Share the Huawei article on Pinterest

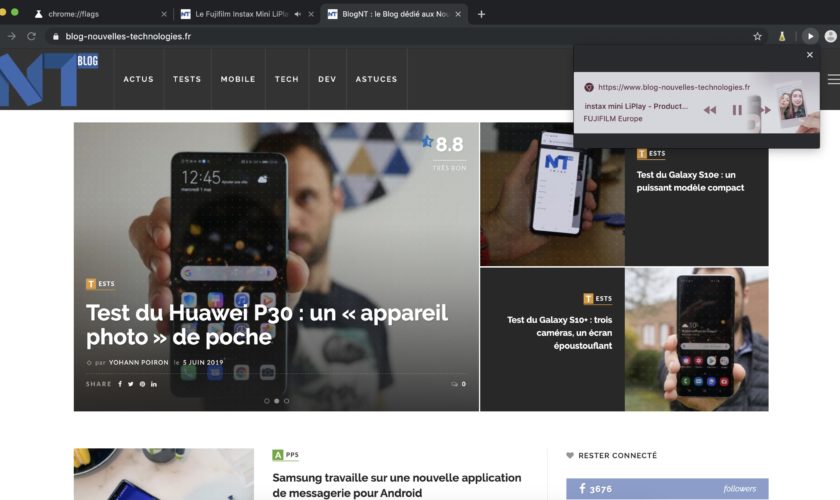pos(142,384)
